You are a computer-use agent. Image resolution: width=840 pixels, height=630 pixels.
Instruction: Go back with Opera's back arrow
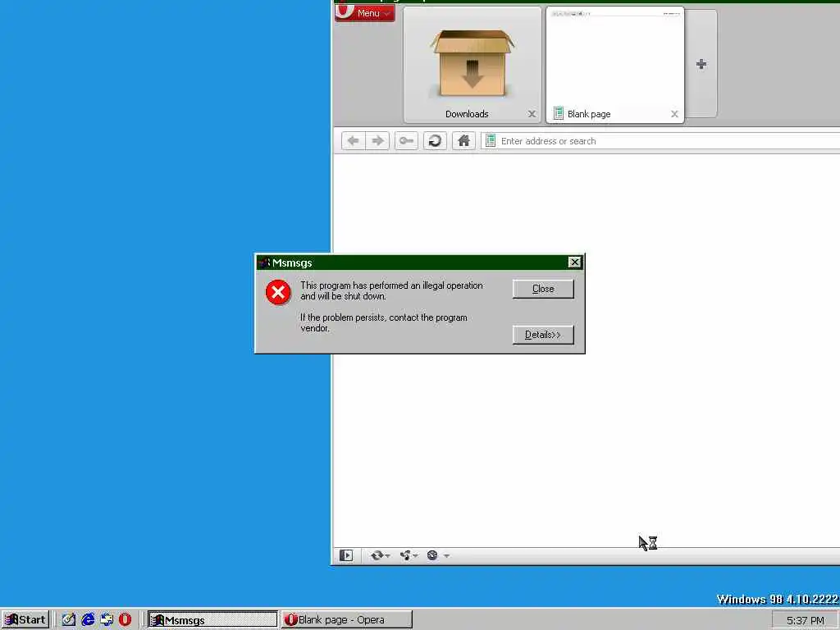[353, 141]
